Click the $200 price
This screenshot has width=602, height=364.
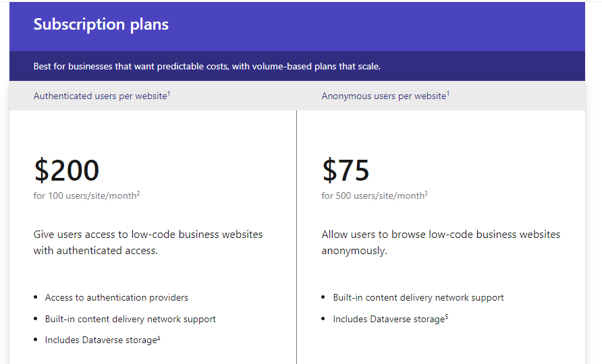coord(67,171)
